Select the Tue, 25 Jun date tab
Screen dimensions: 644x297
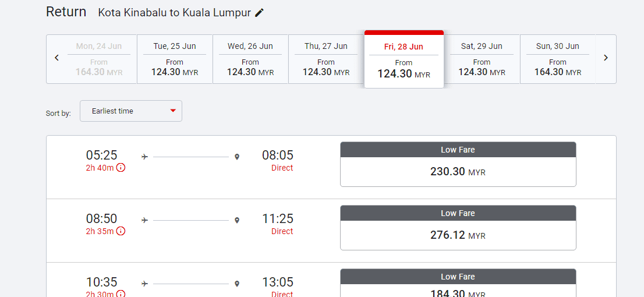175,59
